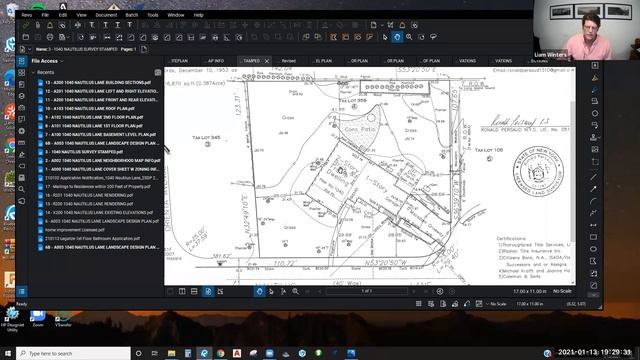Screen dimensions: 640x360
Task: Open the File menu
Action: tap(45, 15)
